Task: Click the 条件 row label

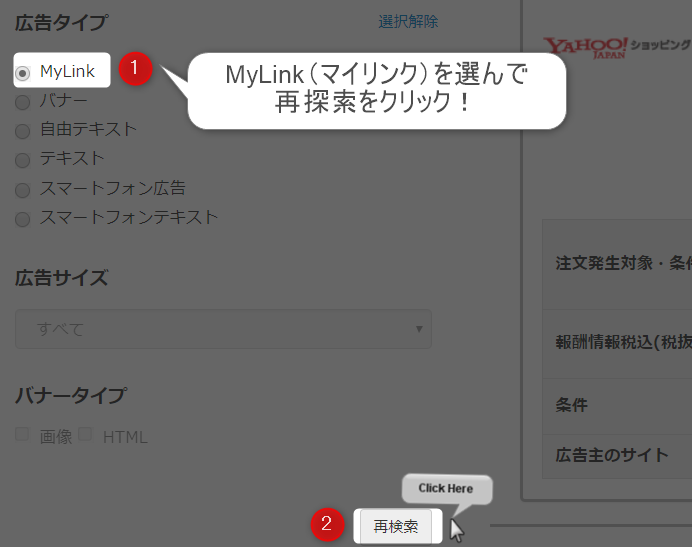Action: tap(572, 405)
